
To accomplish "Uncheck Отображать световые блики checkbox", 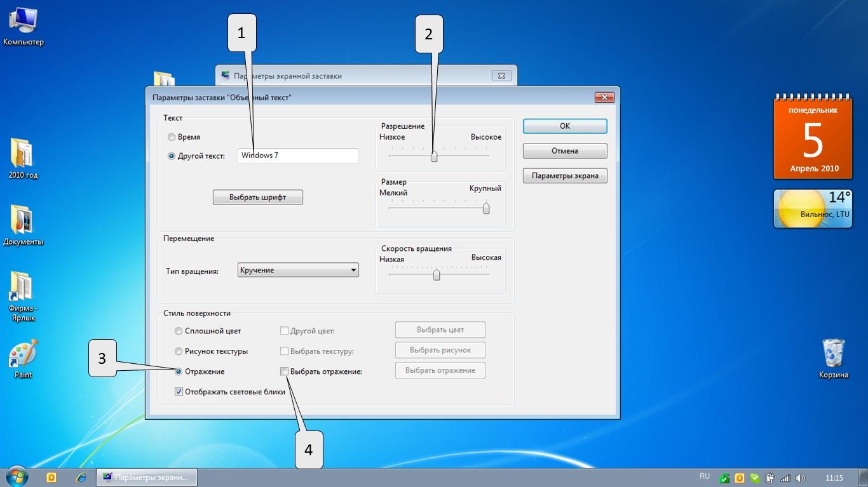I will [179, 392].
